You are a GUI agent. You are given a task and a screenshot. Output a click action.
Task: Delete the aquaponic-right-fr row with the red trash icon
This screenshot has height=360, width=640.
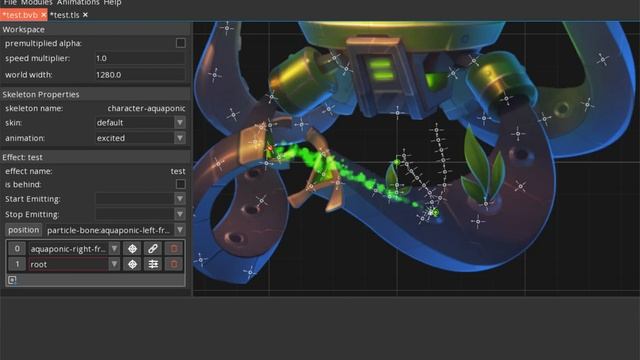pyautogui.click(x=173, y=249)
